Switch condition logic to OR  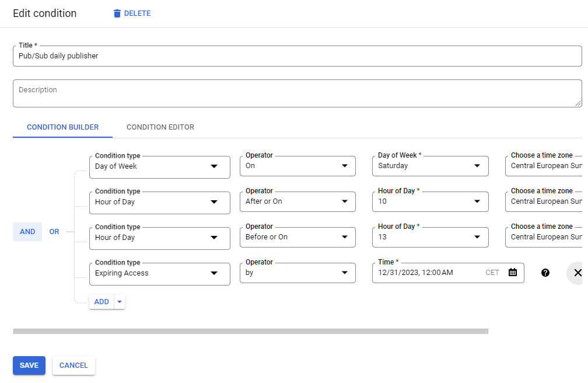click(x=54, y=231)
